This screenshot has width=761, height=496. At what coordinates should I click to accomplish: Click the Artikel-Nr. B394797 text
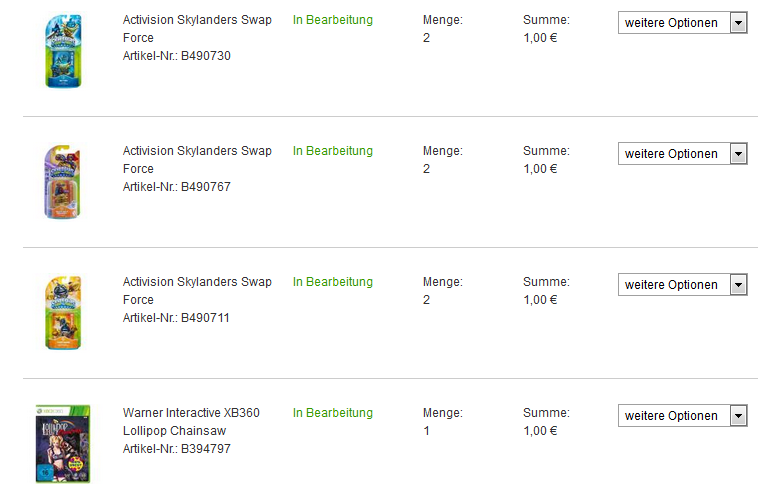coord(177,449)
